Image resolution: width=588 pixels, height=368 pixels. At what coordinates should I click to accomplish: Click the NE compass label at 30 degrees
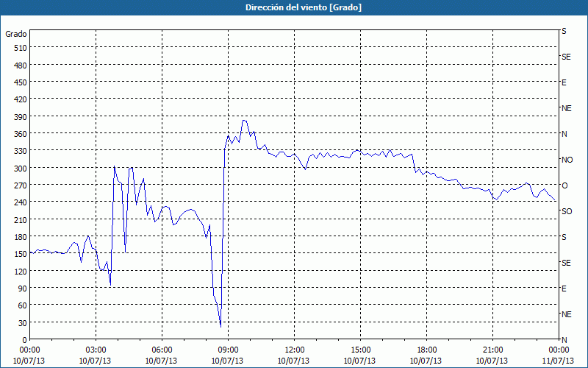[566, 314]
